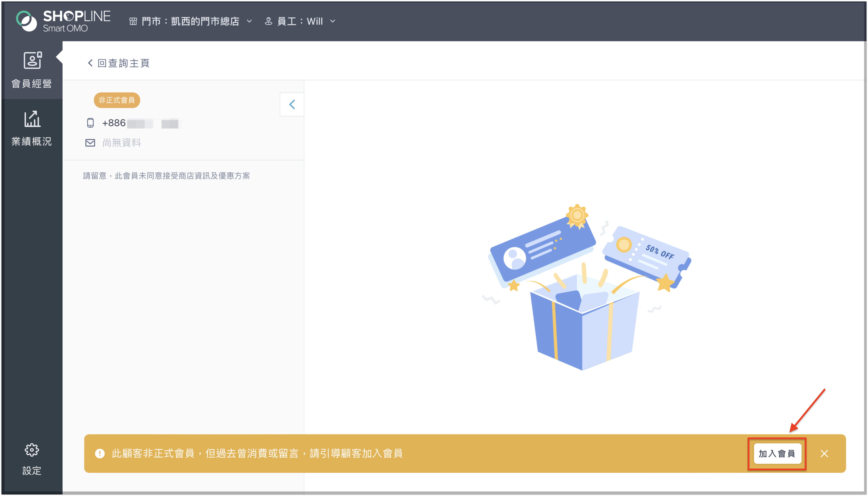
Task: Click the employee person icon
Action: coord(269,21)
